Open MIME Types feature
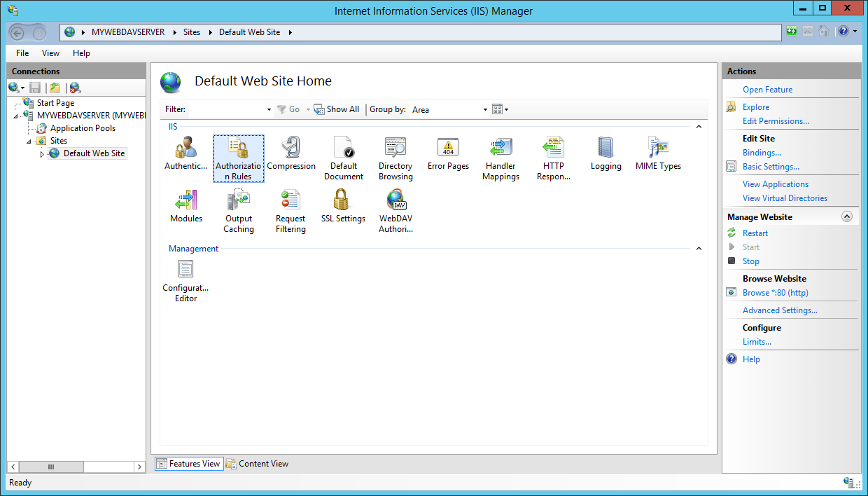 (x=658, y=154)
